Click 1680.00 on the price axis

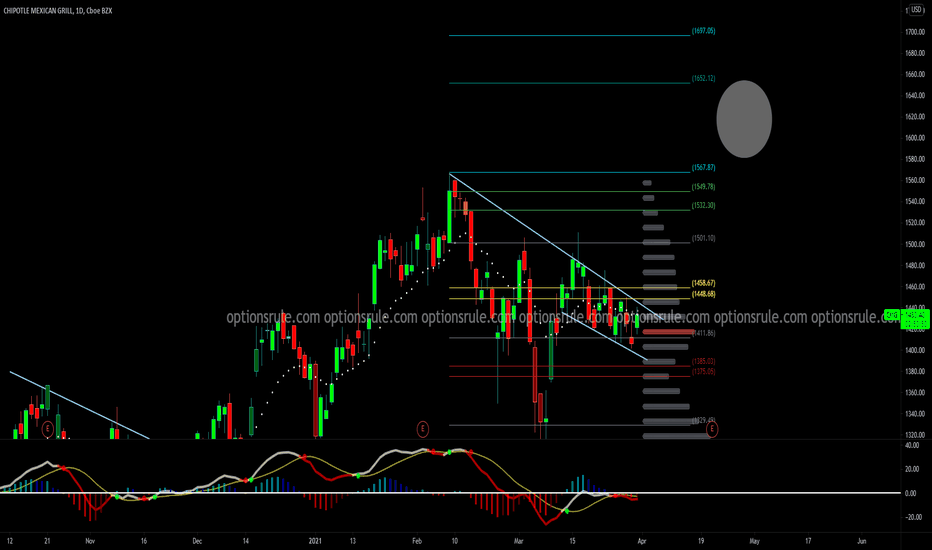tap(915, 54)
